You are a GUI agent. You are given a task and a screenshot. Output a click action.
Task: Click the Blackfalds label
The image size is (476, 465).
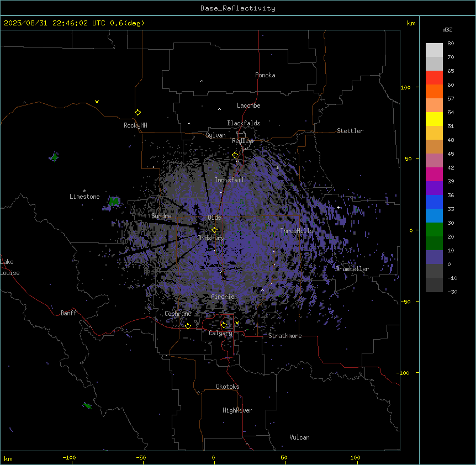244,123
